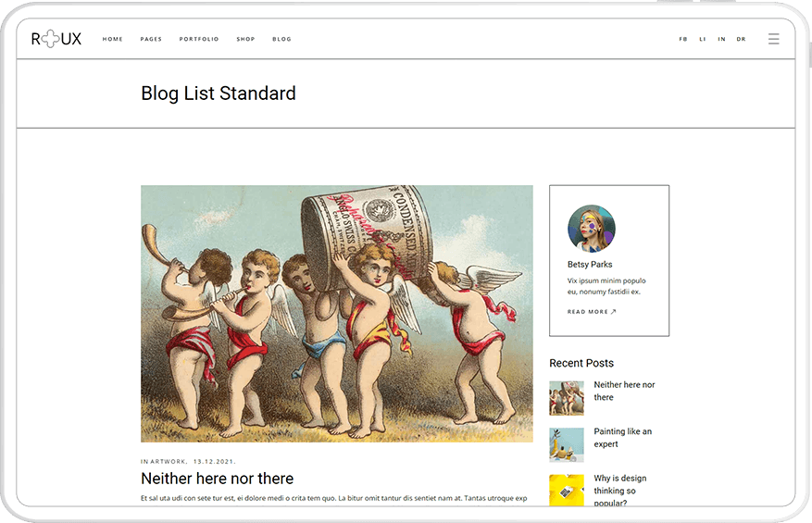812x523 pixels.
Task: Click the ROUX logo
Action: [56, 39]
